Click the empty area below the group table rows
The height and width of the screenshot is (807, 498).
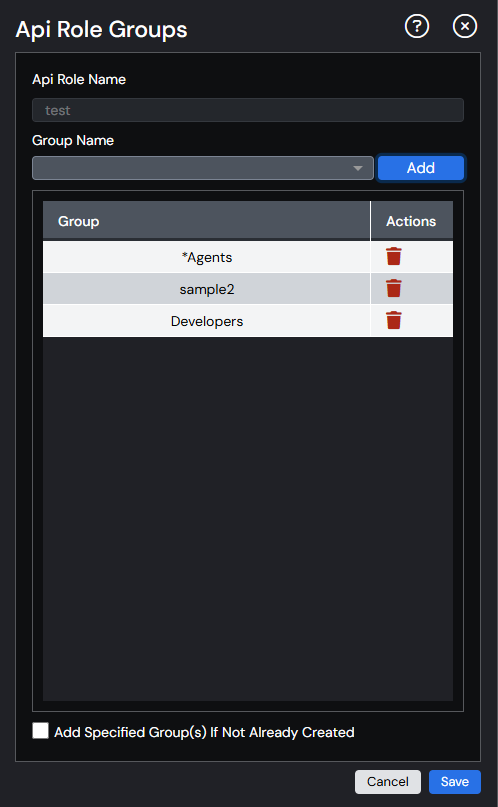pos(248,519)
